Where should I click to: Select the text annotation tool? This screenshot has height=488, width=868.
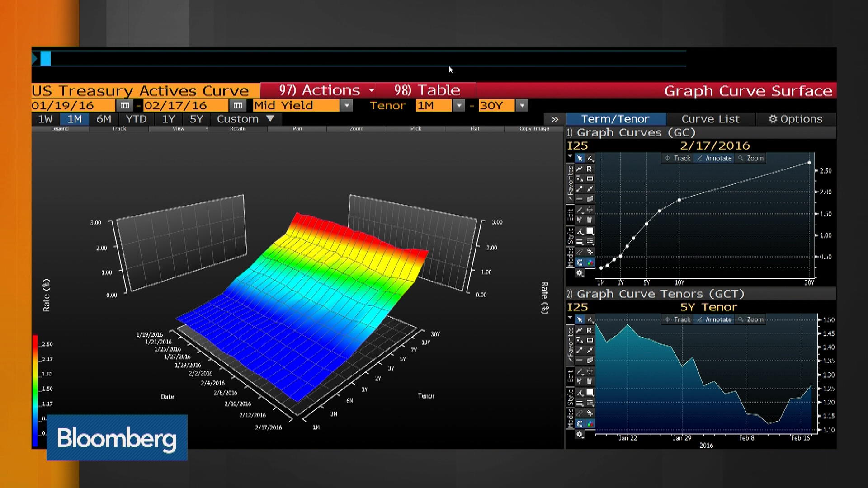[580, 231]
